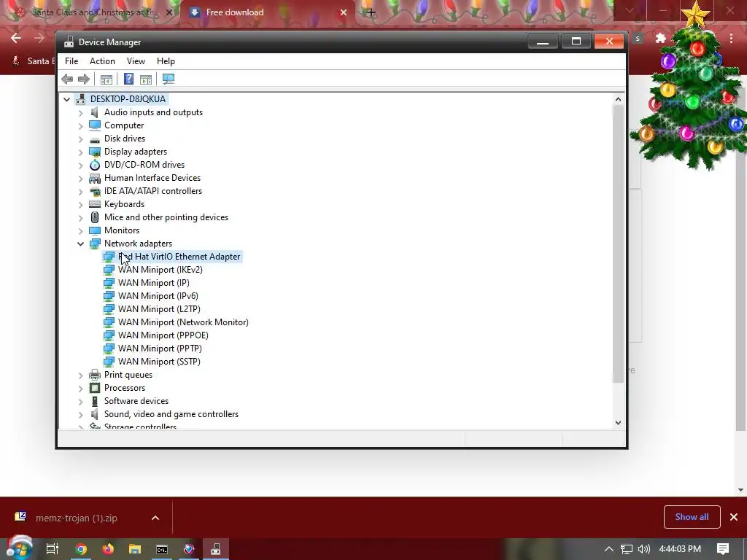
Task: Click Show/Hide Action Pane toolbar icon
Action: tap(146, 79)
